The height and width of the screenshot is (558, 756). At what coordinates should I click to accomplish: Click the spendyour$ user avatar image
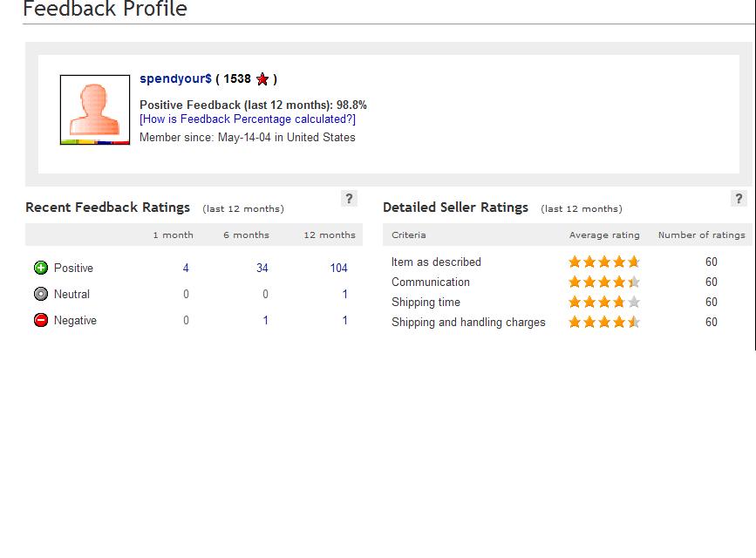[x=95, y=110]
